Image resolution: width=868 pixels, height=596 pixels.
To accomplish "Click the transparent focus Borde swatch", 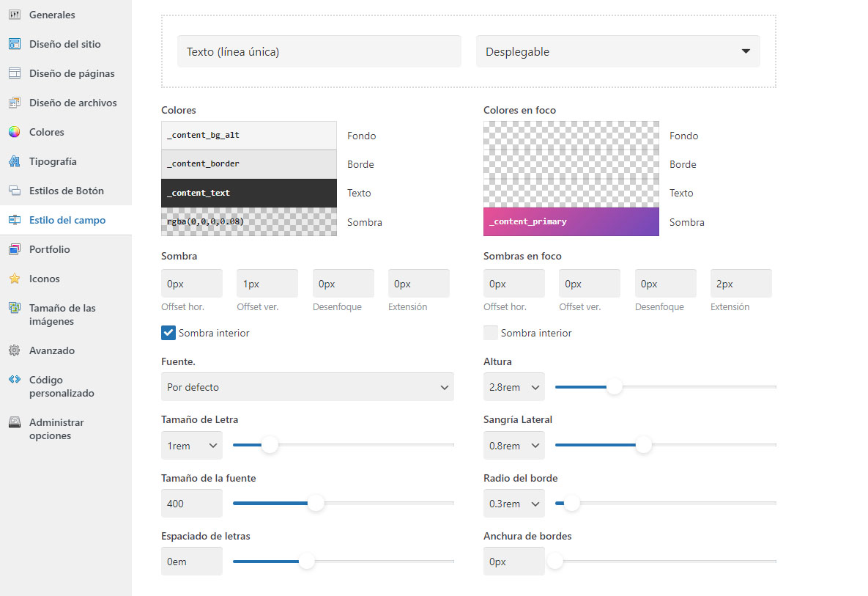I will pos(571,164).
